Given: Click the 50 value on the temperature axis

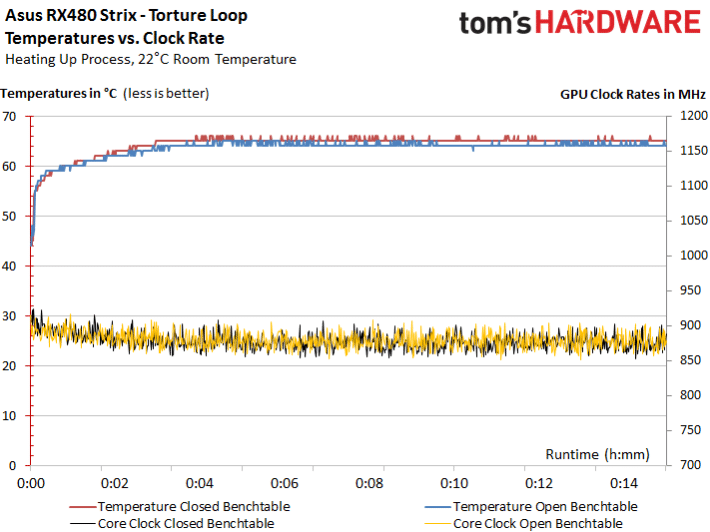Looking at the screenshot, I should (9, 216).
